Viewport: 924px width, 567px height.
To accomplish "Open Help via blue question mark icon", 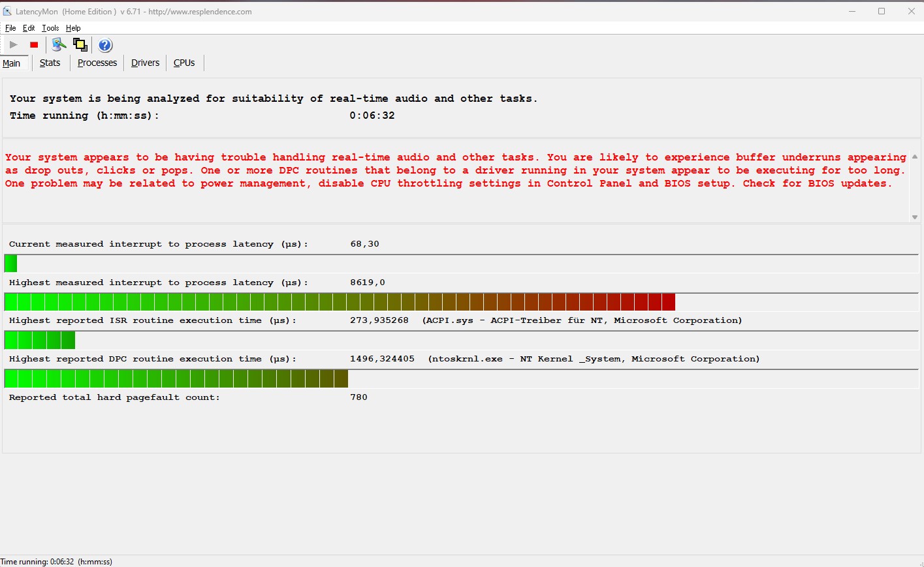I will [105, 45].
